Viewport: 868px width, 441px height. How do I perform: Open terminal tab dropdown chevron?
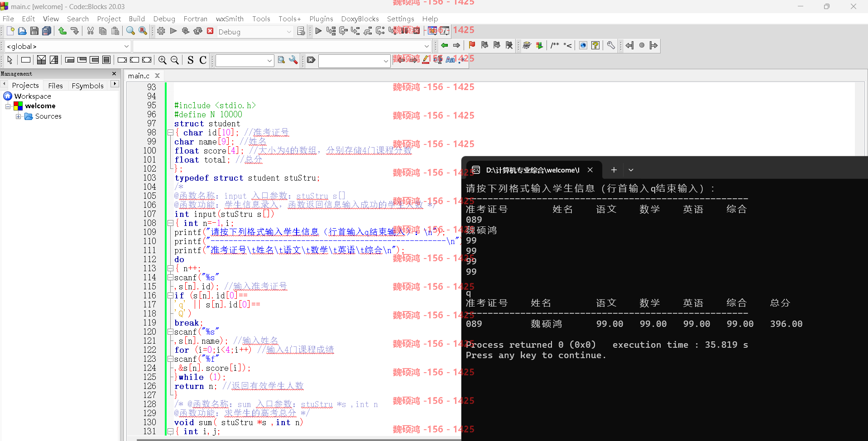631,170
